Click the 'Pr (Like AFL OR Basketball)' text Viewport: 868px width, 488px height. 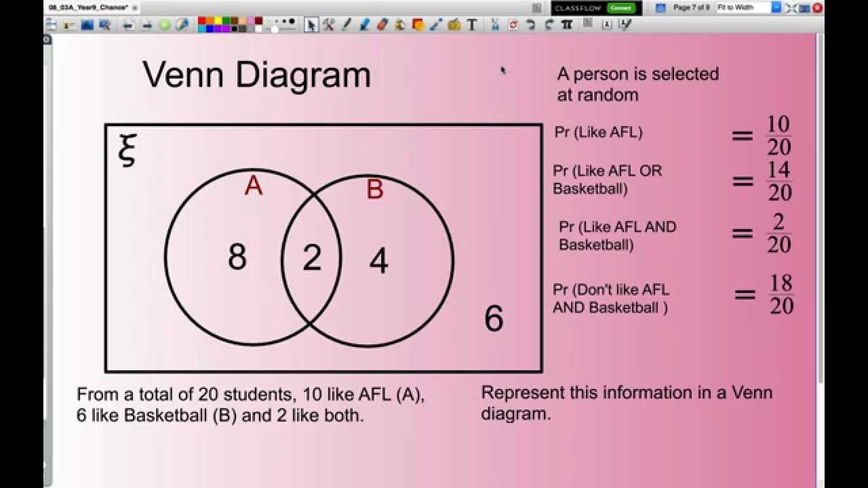pyautogui.click(x=607, y=180)
